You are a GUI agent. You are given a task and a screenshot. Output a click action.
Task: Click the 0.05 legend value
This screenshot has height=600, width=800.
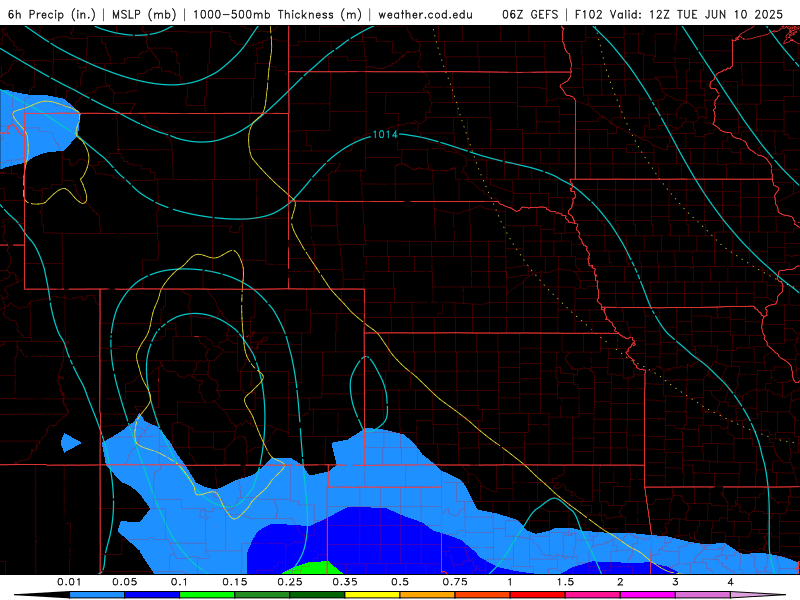125,582
